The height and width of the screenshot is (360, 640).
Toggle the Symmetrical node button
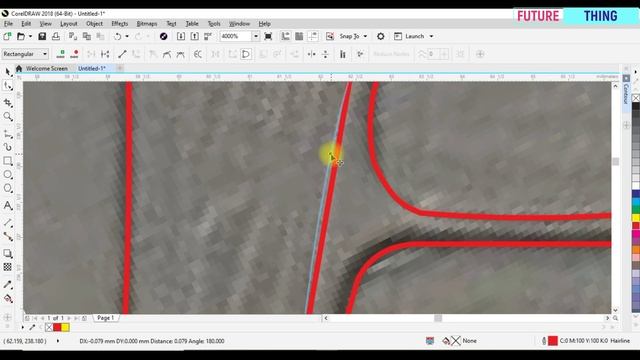pos(180,54)
